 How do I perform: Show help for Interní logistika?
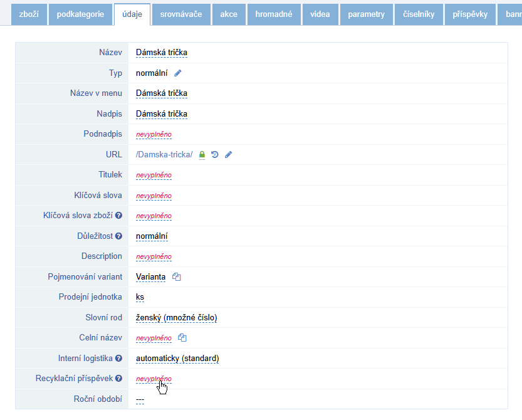pos(118,359)
